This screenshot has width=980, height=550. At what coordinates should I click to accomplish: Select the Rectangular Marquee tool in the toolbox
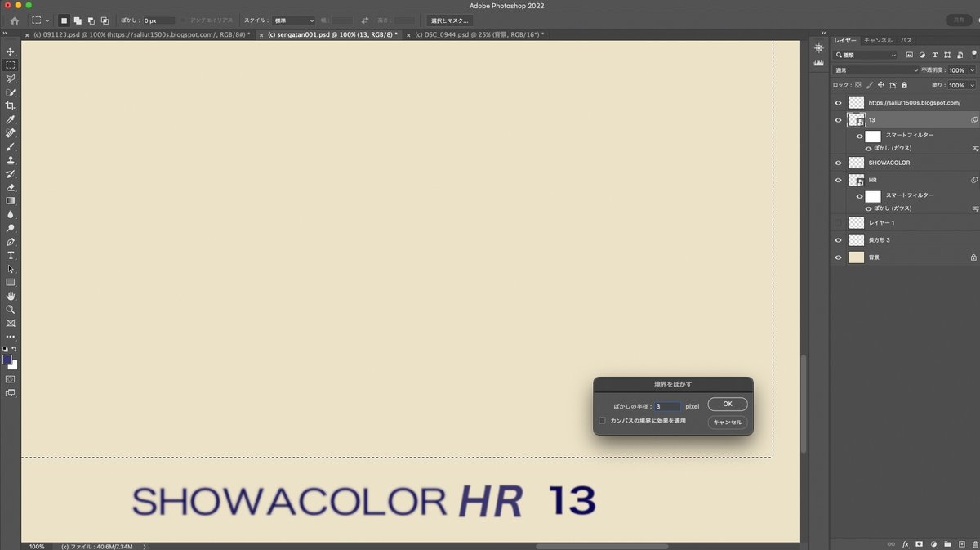tap(11, 65)
